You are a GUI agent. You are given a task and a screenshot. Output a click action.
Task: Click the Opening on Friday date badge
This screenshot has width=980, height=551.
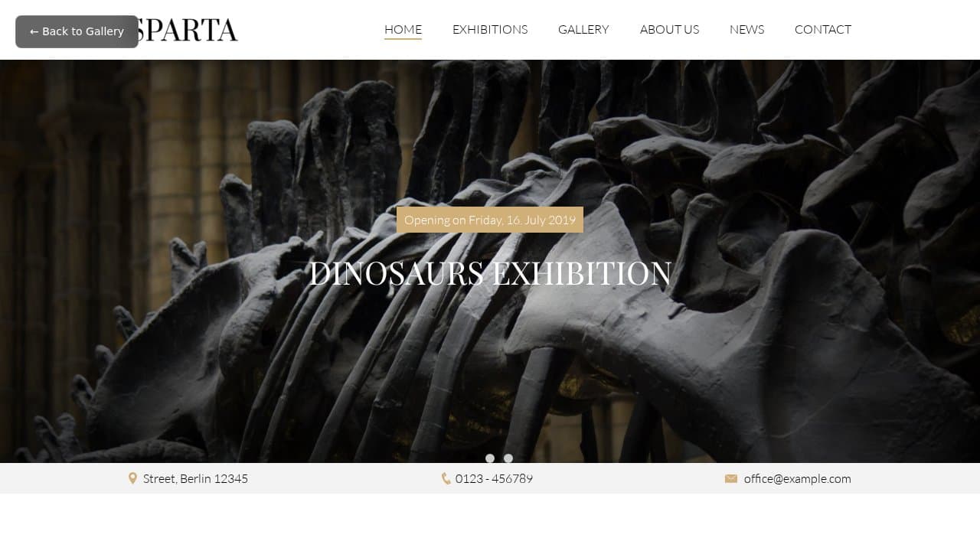(490, 220)
